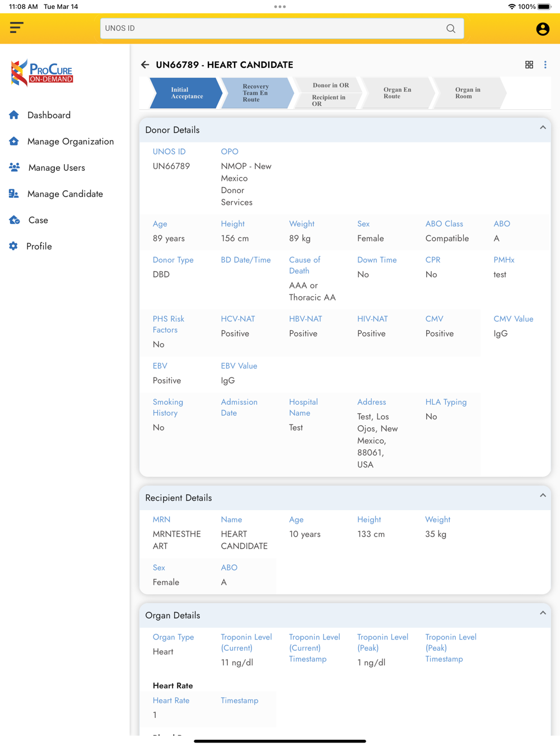
Task: Open the three-dot more options menu
Action: point(545,65)
